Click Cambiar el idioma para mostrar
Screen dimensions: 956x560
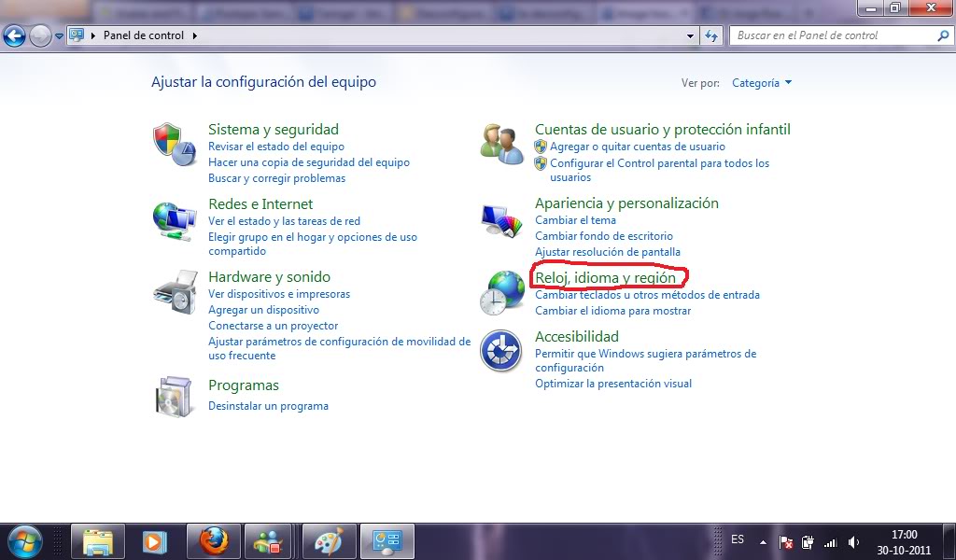(613, 311)
